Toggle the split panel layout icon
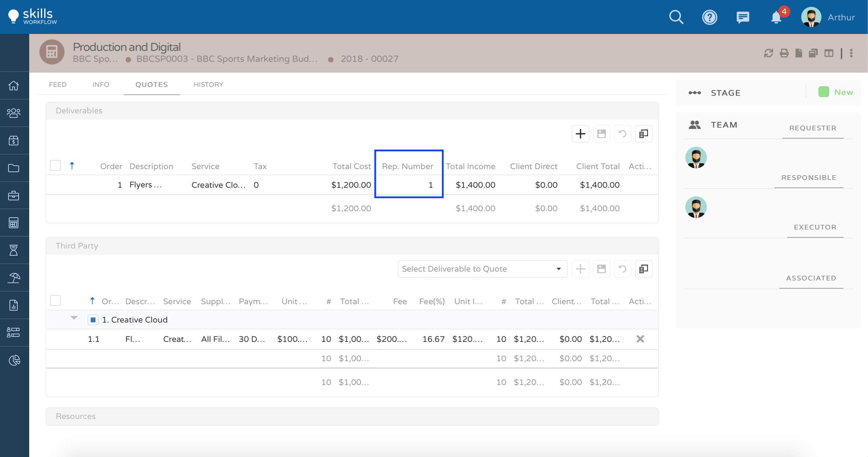The height and width of the screenshot is (457, 868). (829, 53)
